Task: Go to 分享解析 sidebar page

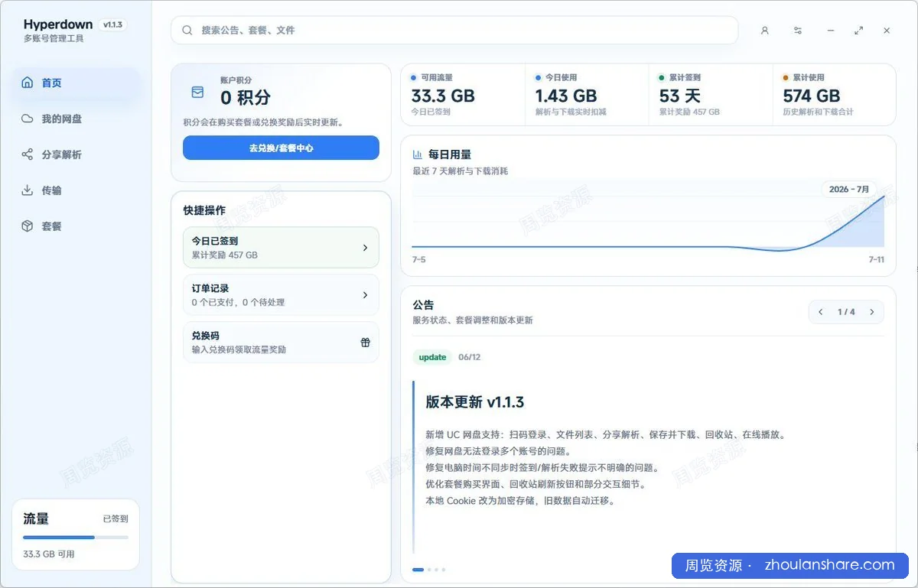Action: (76, 154)
